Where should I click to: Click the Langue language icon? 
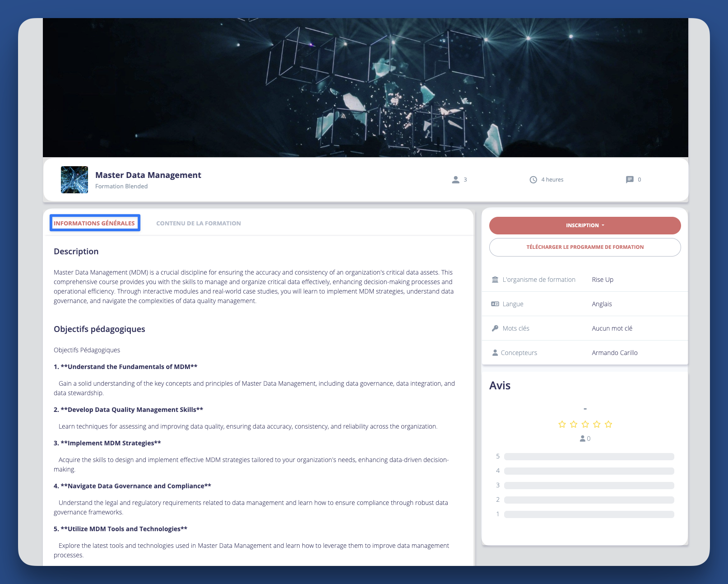click(495, 304)
